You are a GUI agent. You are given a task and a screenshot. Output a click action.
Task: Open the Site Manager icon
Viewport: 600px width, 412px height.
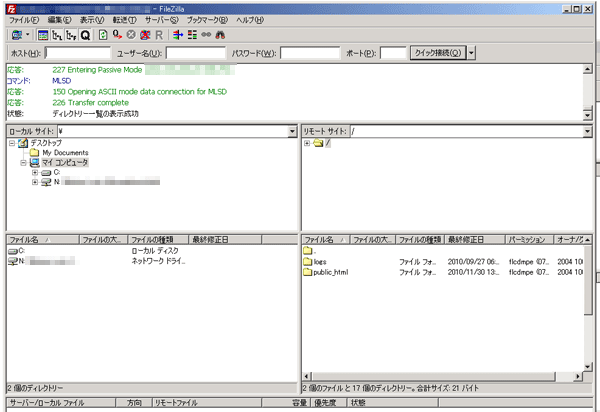point(16,35)
